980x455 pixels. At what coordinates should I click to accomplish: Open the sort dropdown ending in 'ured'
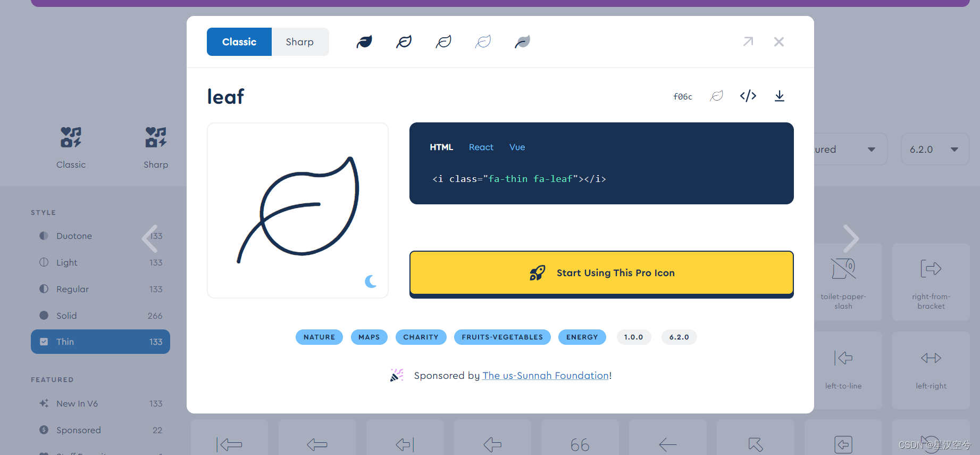click(851, 149)
